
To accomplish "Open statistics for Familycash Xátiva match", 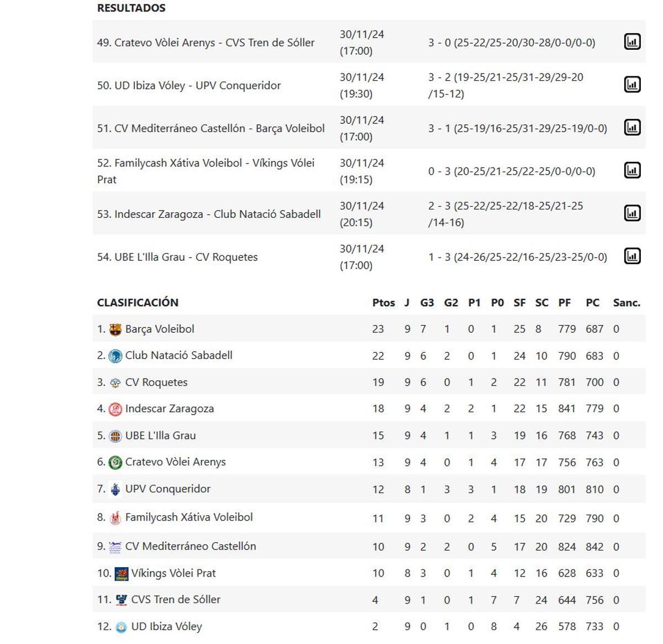I will (632, 170).
